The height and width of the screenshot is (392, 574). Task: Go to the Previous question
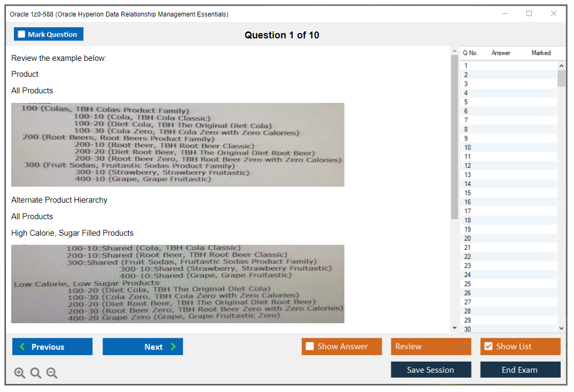coord(52,347)
